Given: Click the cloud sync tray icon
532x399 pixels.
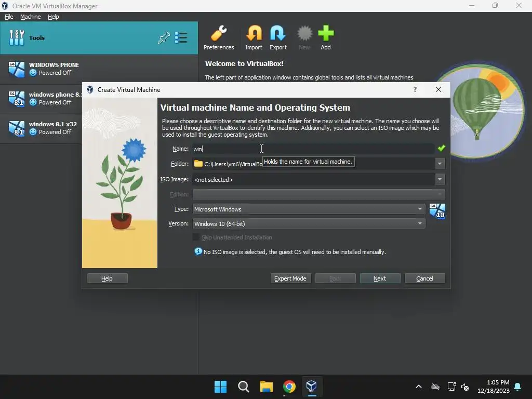Looking at the screenshot, I should [436, 387].
